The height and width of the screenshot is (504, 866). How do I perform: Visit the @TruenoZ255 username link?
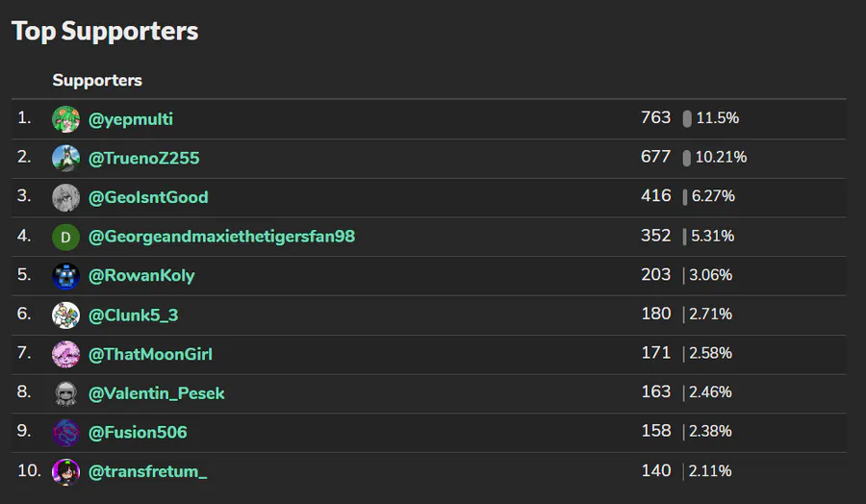(144, 158)
